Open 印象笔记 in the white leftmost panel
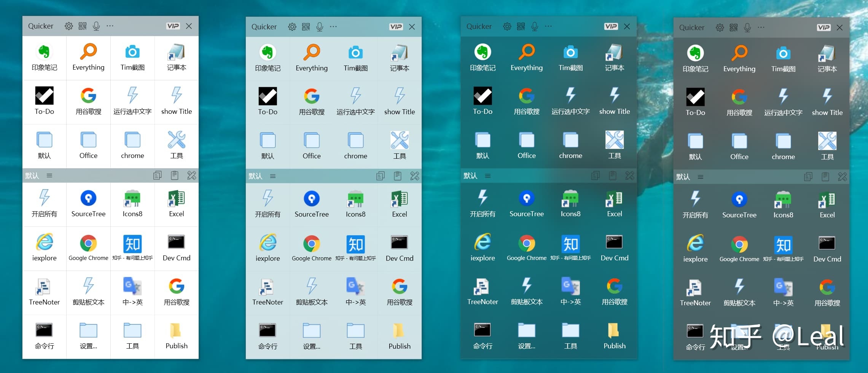The height and width of the screenshot is (373, 868). (44, 58)
